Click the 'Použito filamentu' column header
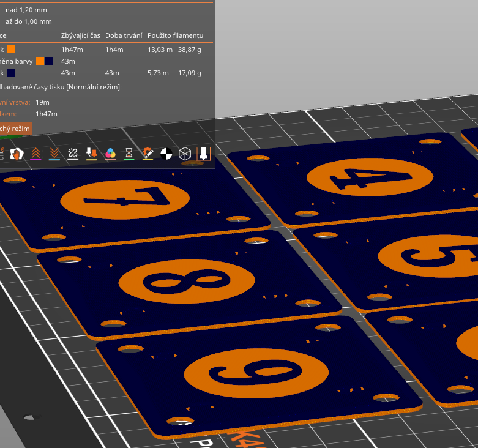Viewport: 478px width, 448px height. (175, 35)
